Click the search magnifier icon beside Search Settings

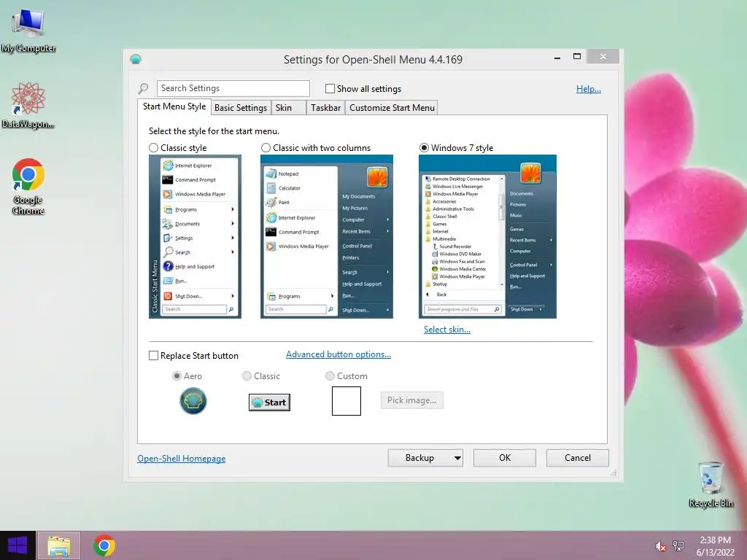143,88
